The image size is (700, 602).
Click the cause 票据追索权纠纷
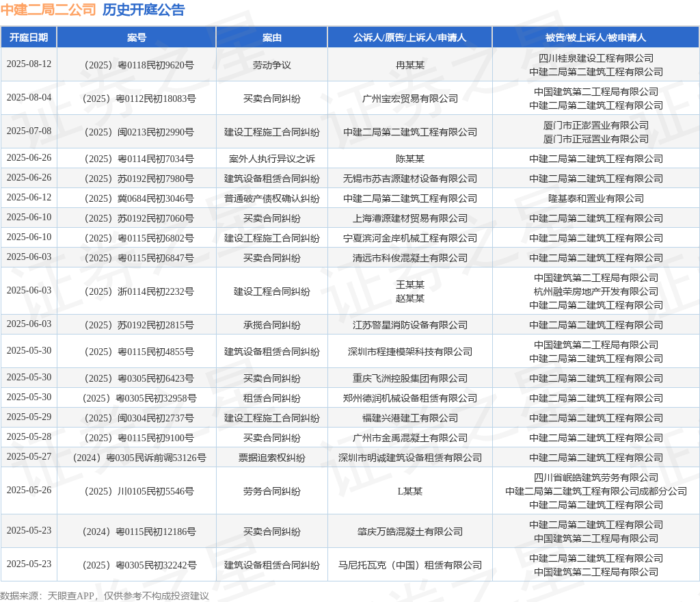272,458
